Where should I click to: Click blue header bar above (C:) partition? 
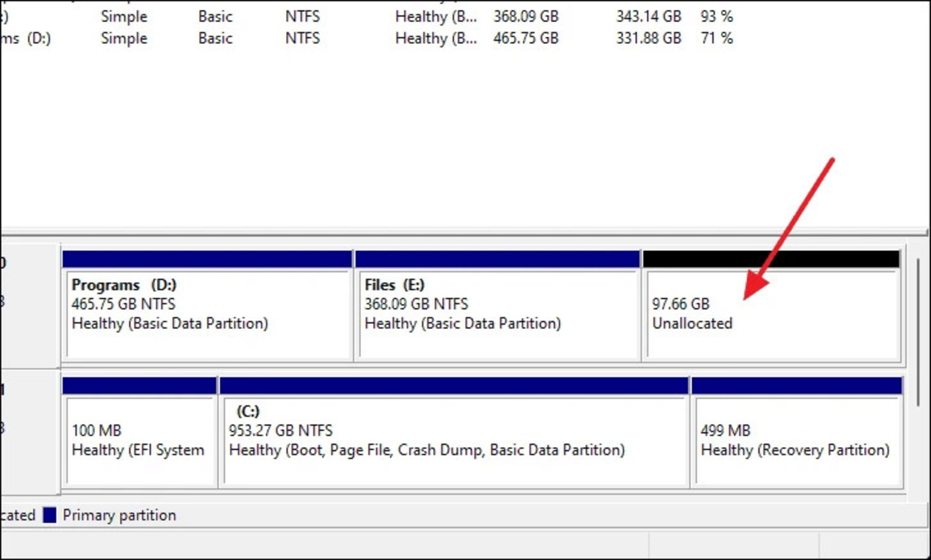(453, 386)
